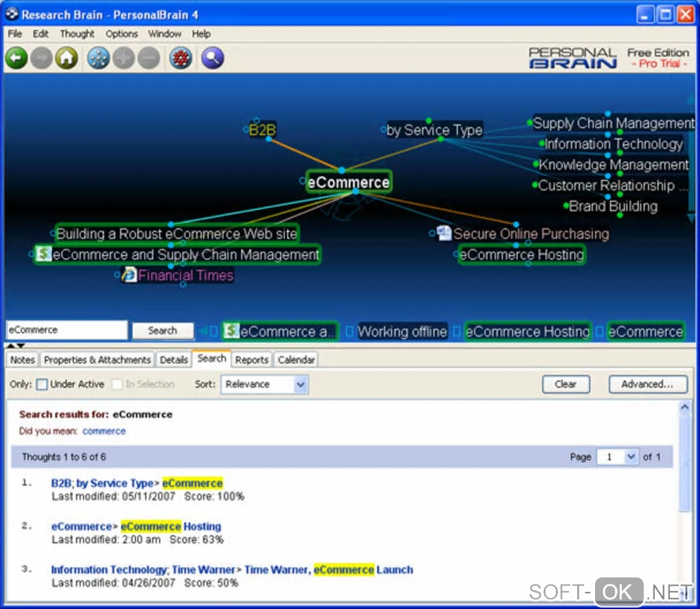700x609 pixels.
Task: Click the blue expand-view network icon
Action: [98, 58]
